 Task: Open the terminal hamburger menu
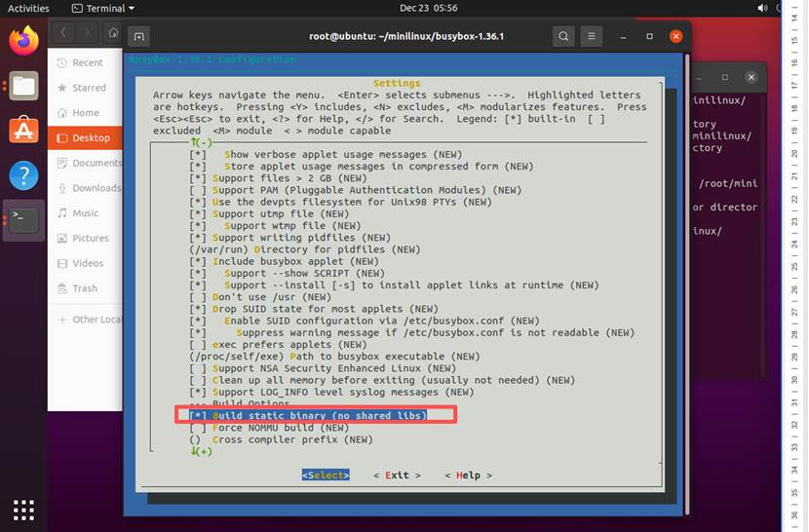pos(592,36)
